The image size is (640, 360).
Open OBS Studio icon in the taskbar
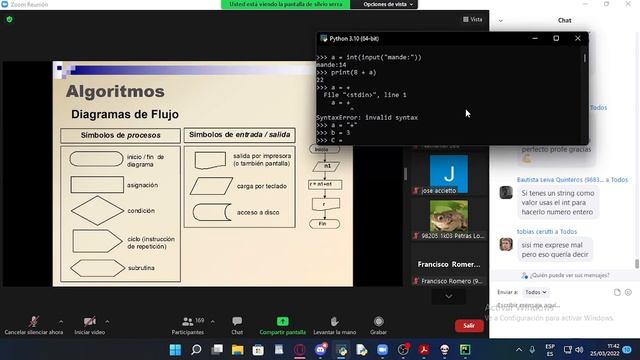[x=403, y=350]
